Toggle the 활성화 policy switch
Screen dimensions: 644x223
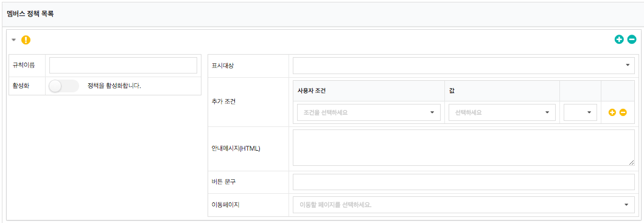tap(64, 86)
